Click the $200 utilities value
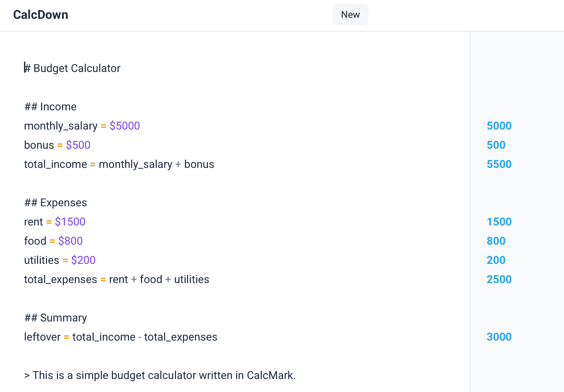Viewport: 564px width, 392px height. (83, 260)
